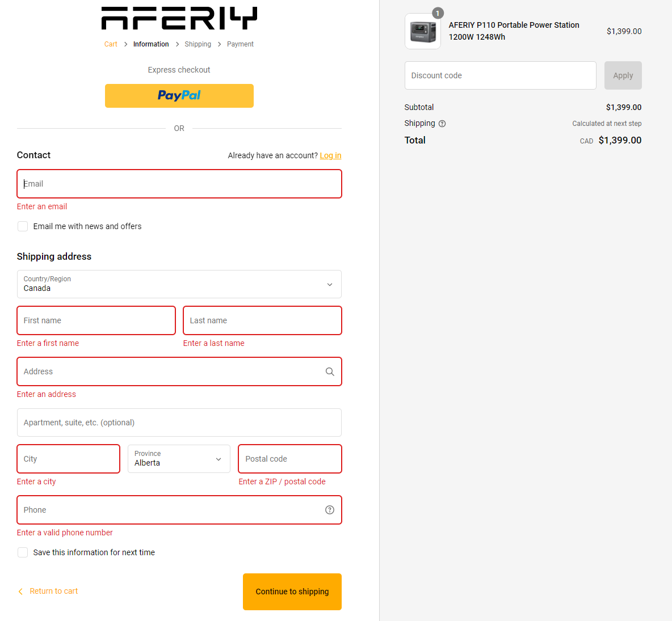Select the Information breadcrumb step
Image resolution: width=672 pixels, height=621 pixels.
[151, 44]
